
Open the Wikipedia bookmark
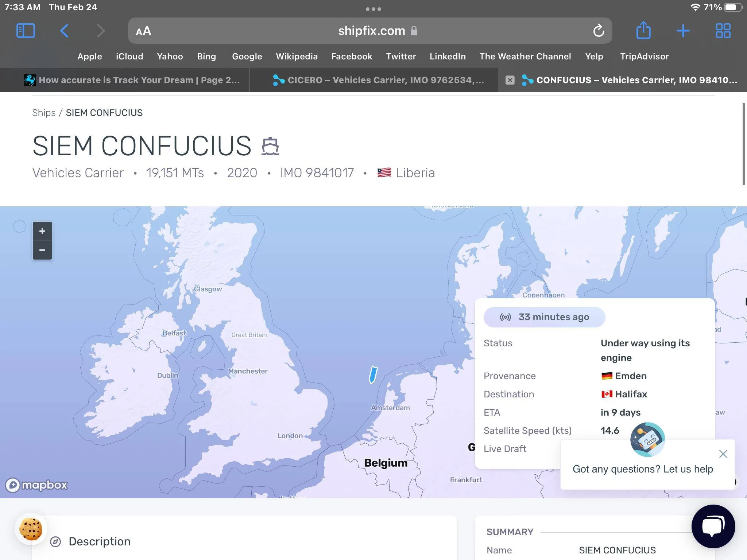(x=297, y=57)
